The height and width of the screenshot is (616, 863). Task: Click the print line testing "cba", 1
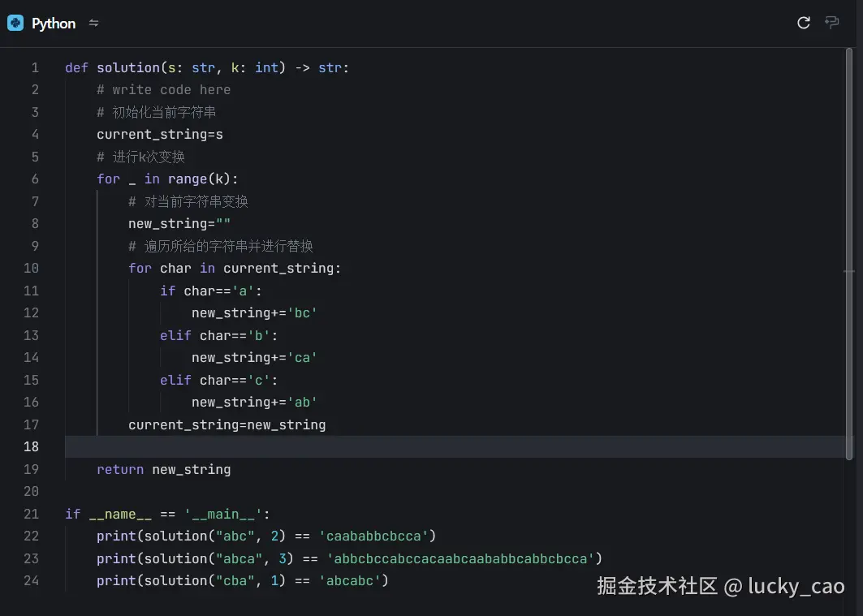pyautogui.click(x=243, y=580)
